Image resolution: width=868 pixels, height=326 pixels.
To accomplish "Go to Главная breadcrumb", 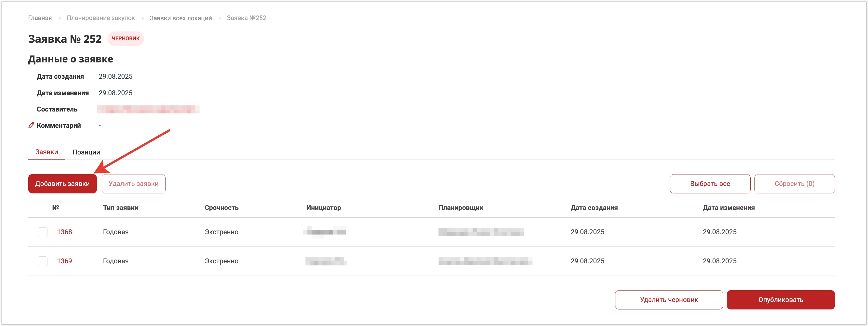I will pyautogui.click(x=40, y=18).
